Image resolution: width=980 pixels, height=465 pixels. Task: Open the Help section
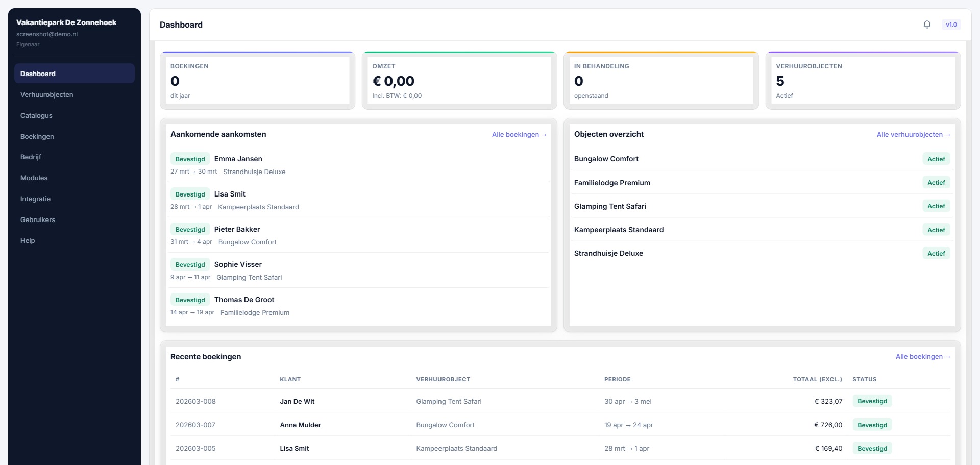pyautogui.click(x=28, y=240)
